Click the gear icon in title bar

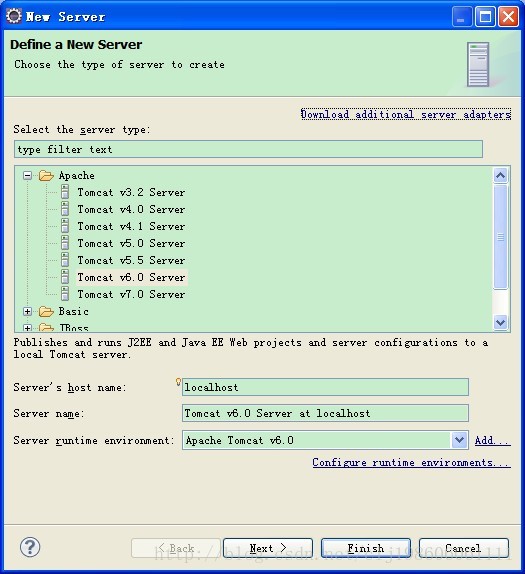pos(14,16)
